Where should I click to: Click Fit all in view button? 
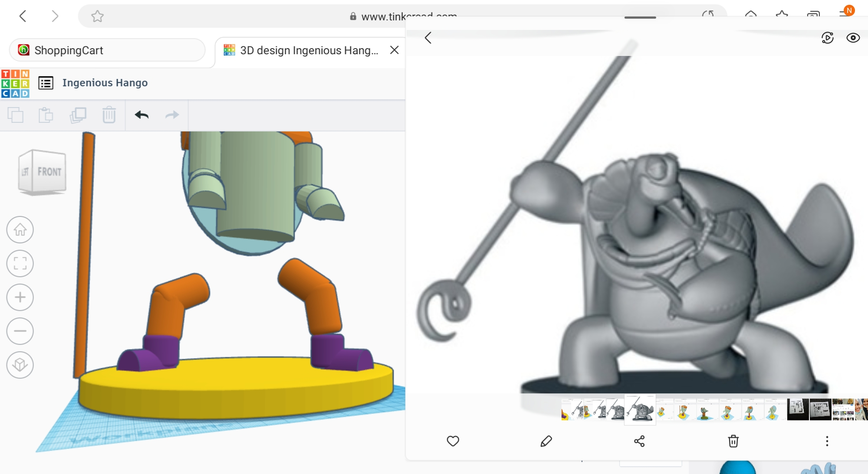coord(20,263)
